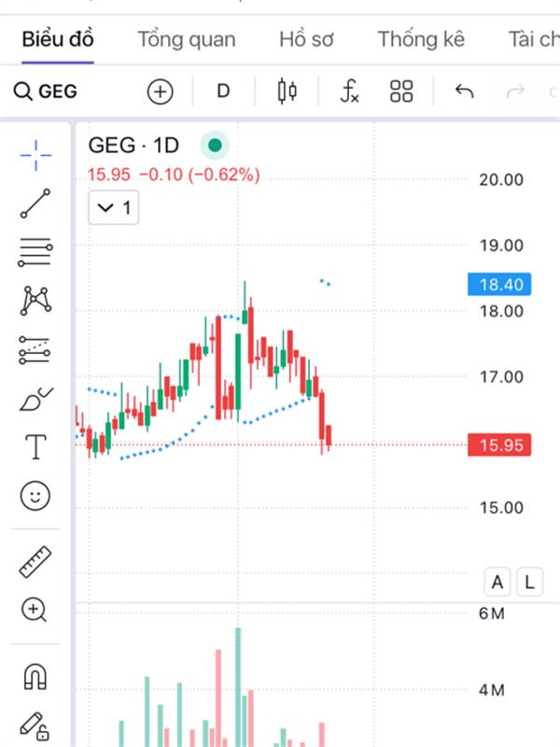Toggle log scale with L button
Screen dimensions: 560x747
(529, 582)
